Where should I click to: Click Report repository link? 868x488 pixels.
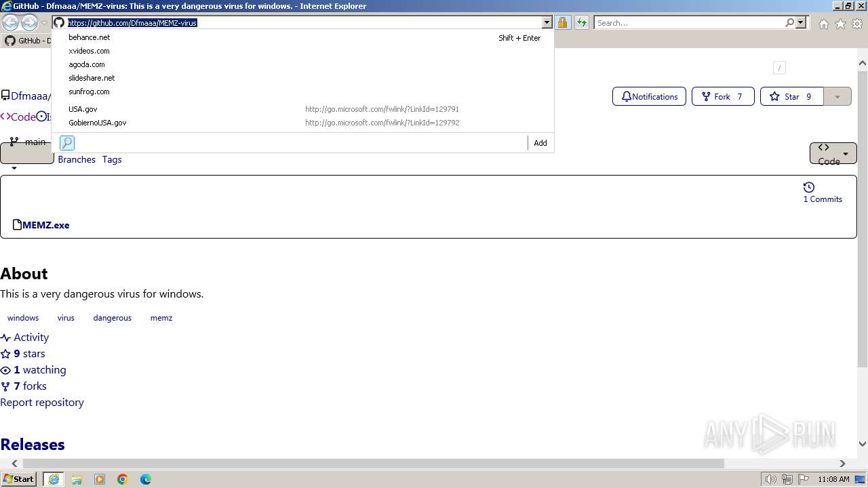tap(42, 402)
